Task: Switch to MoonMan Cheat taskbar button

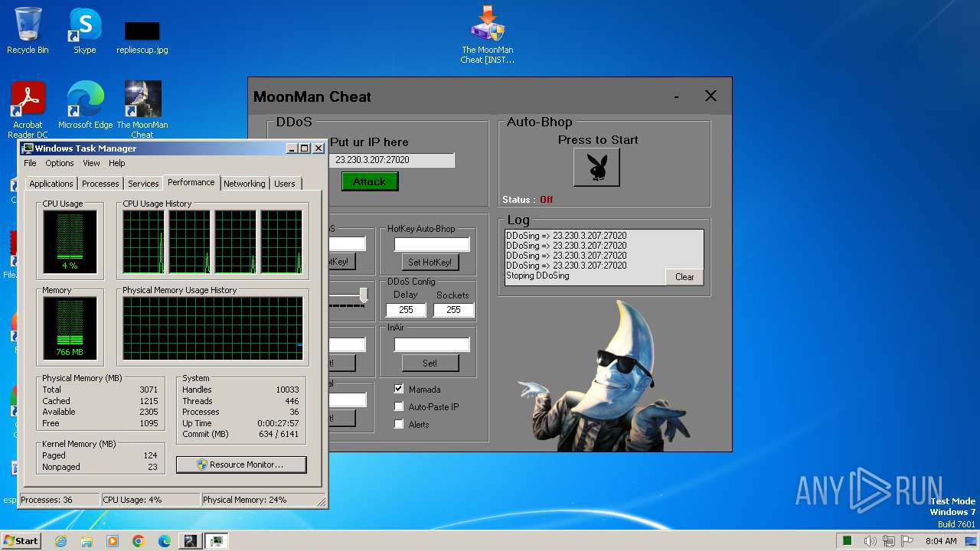Action: click(190, 541)
